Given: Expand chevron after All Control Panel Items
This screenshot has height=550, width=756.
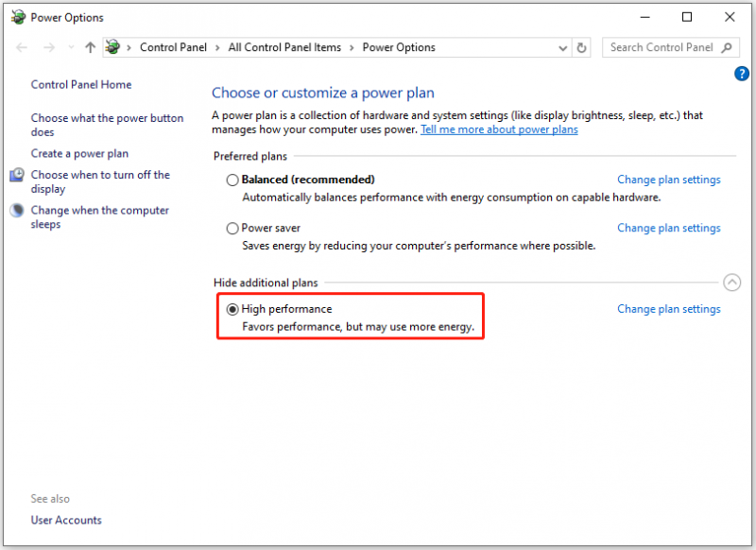Looking at the screenshot, I should tap(352, 47).
